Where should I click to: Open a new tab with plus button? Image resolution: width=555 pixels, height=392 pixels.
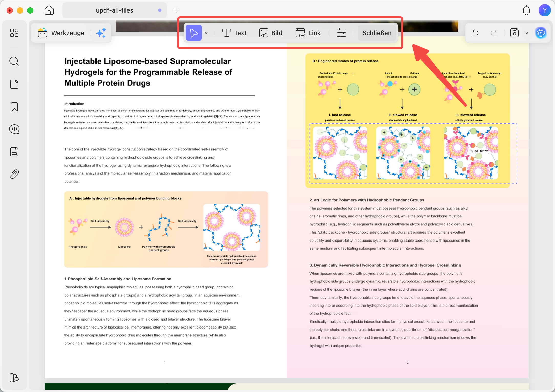tap(176, 10)
